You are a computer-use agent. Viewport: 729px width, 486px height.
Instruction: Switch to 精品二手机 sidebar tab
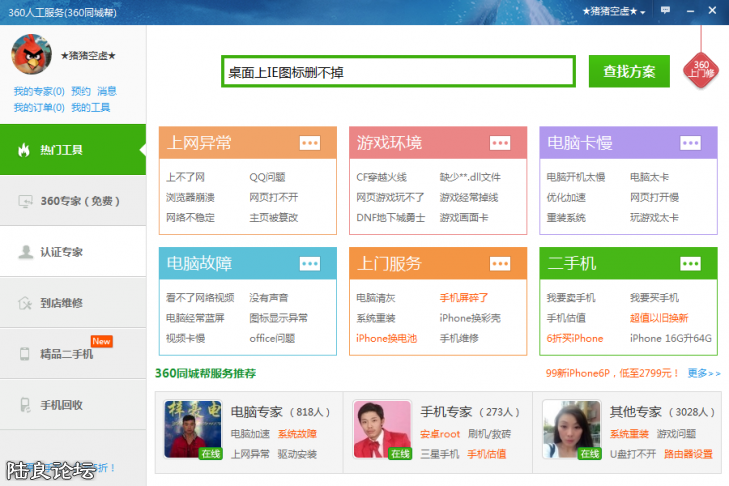(73, 354)
